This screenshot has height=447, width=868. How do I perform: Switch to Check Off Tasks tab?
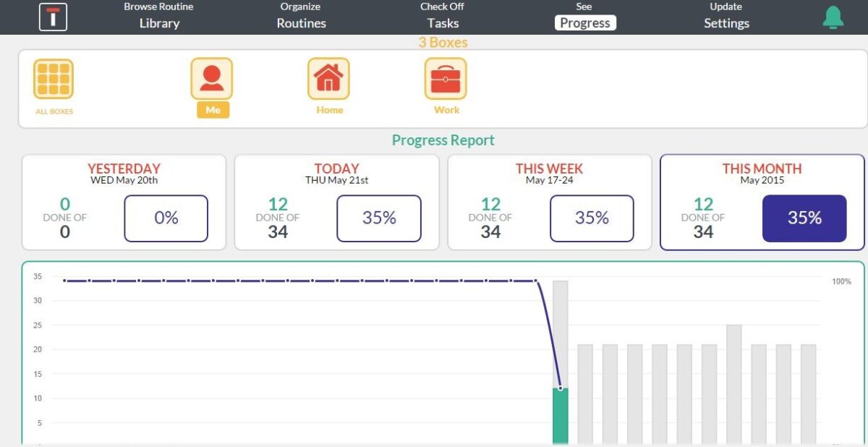(443, 16)
